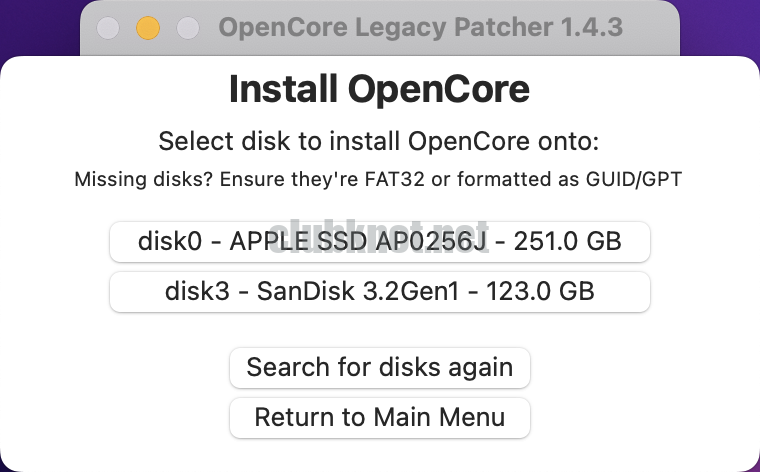The image size is (760, 472).
Task: Minimize window with the yellow button
Action: click(148, 28)
